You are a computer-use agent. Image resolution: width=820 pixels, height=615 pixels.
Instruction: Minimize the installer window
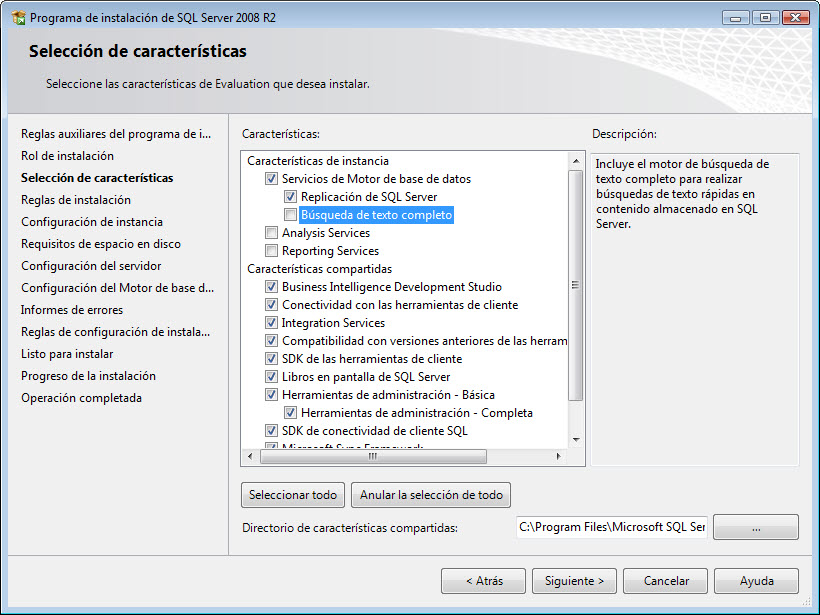coord(735,18)
